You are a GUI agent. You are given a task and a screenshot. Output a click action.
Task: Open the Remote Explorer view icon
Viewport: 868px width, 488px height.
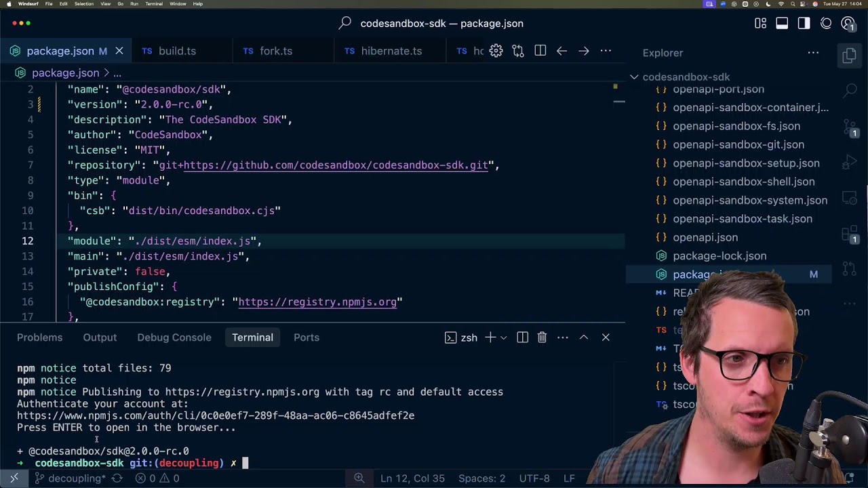850,198
